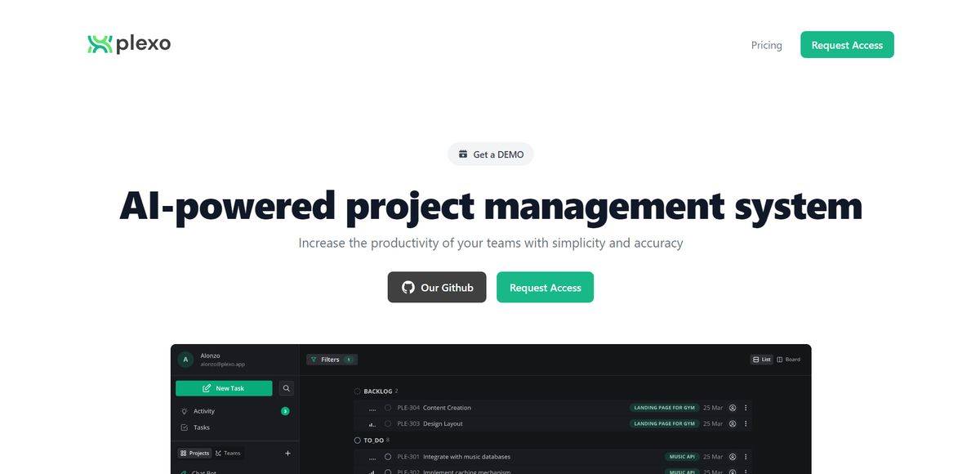Viewport: 980px width, 474px height.
Task: Open the Our Github button
Action: 437,288
